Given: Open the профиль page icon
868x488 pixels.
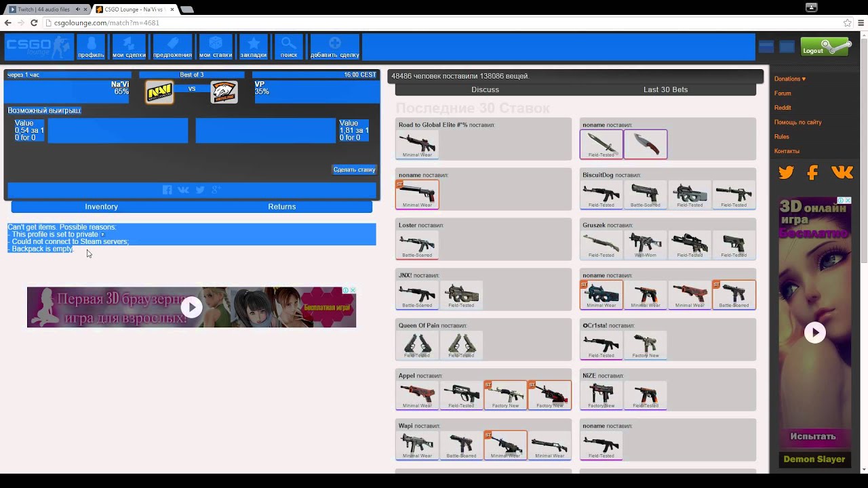Looking at the screenshot, I should pos(91,46).
